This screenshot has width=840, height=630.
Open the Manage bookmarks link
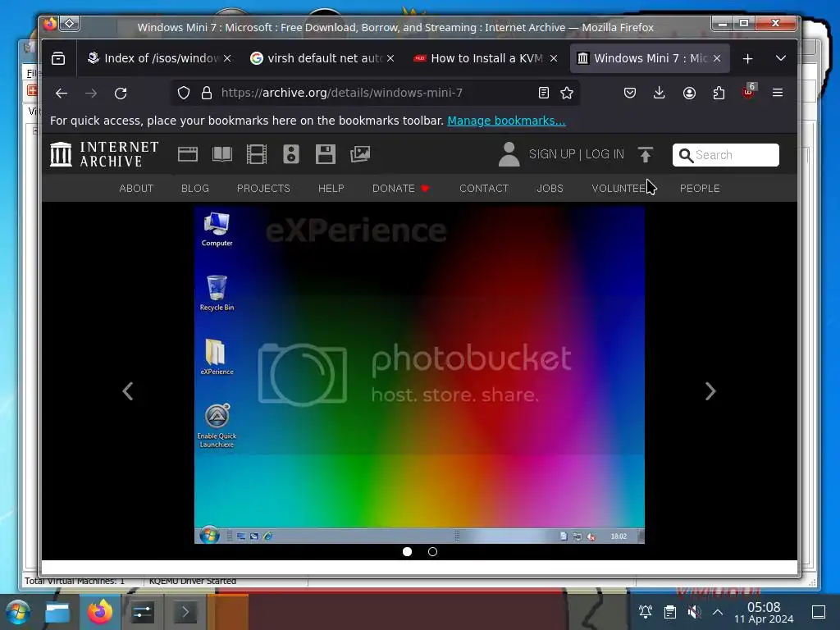[x=506, y=121]
